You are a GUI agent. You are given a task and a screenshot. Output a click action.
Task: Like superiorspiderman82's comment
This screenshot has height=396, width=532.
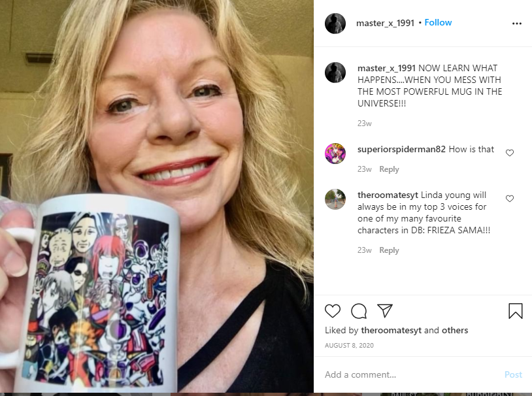tap(510, 153)
